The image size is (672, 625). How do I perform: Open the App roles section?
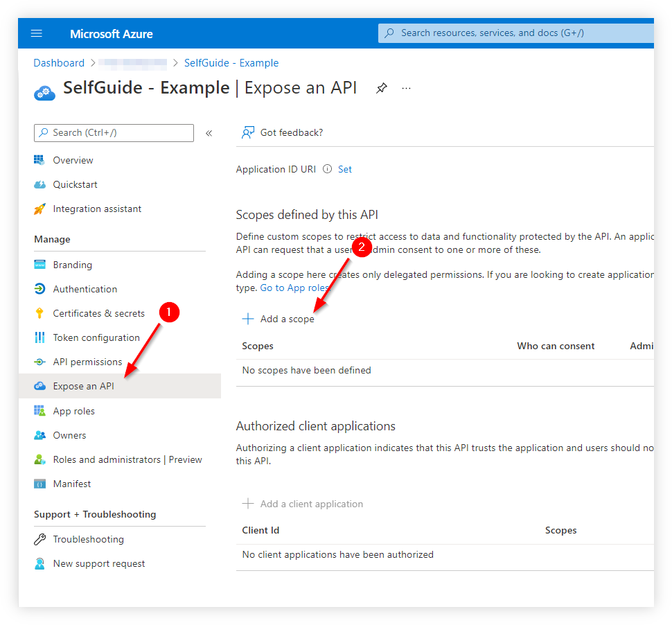[73, 411]
